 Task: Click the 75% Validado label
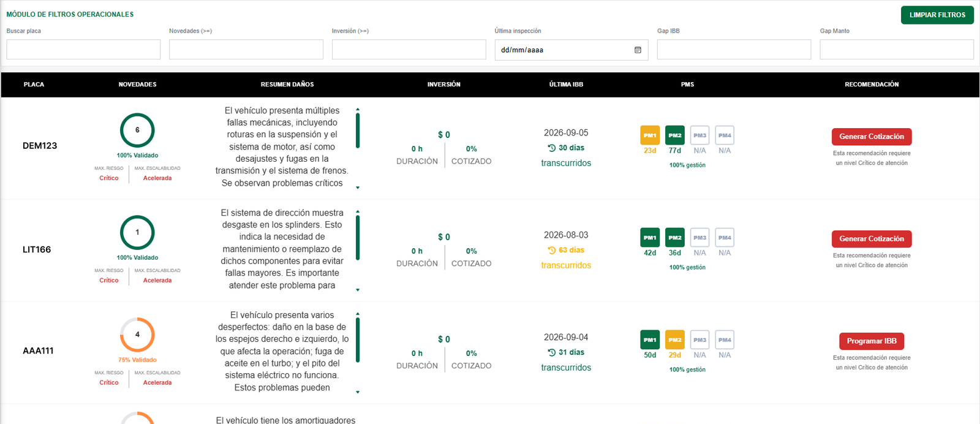point(137,360)
